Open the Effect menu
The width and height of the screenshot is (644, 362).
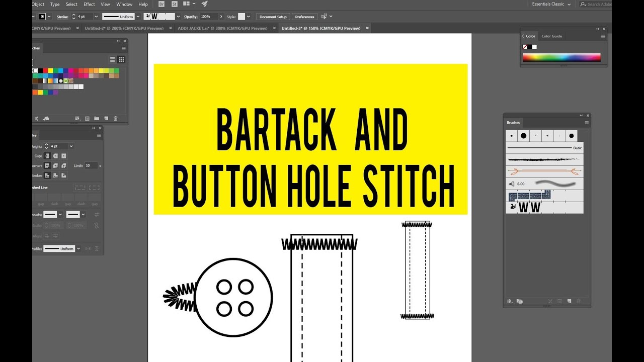click(x=89, y=4)
